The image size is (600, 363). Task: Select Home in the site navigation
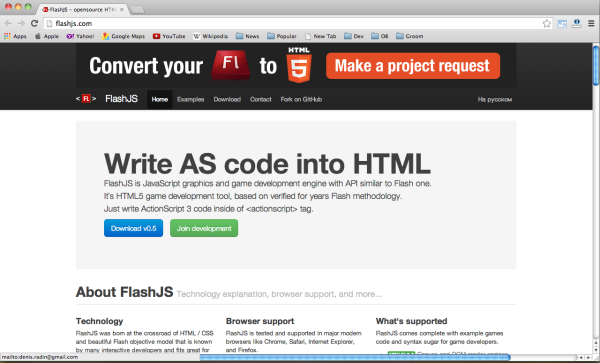tap(160, 99)
